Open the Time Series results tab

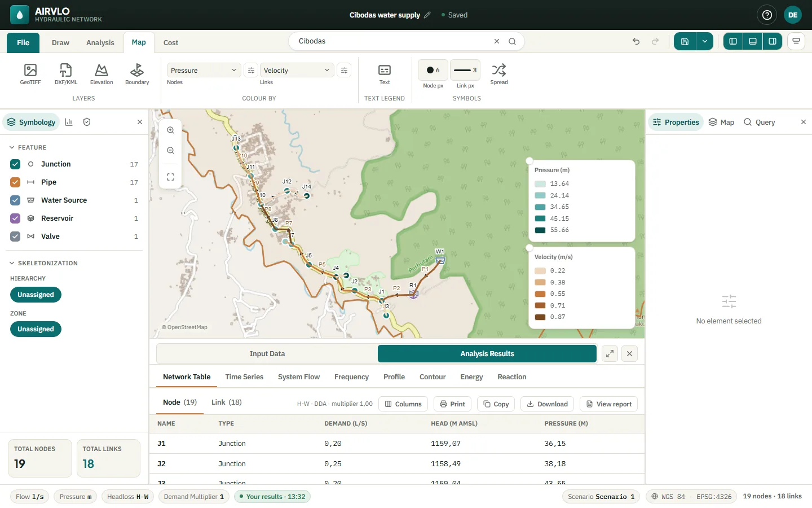click(x=244, y=377)
